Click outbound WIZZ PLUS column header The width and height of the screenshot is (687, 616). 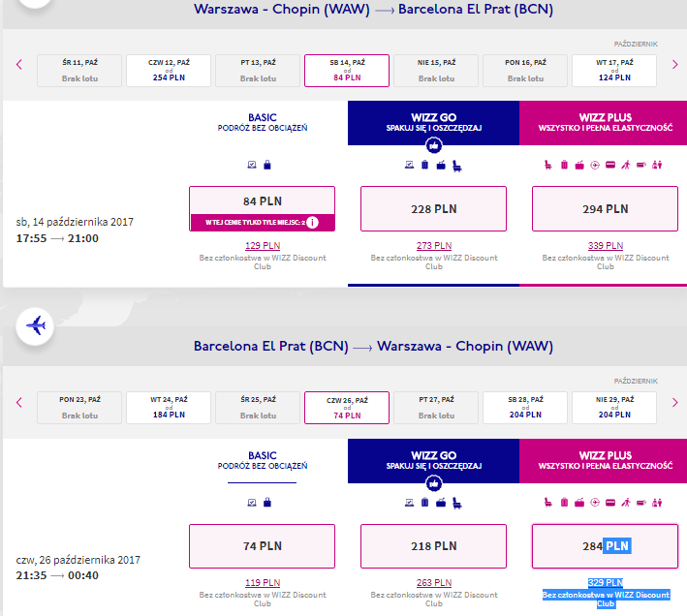click(x=604, y=123)
